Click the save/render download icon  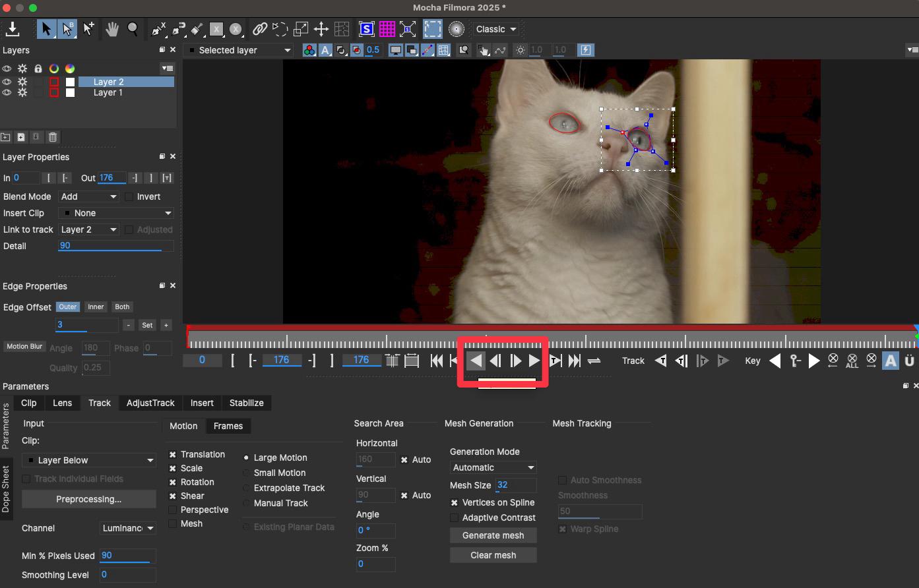pos(13,29)
